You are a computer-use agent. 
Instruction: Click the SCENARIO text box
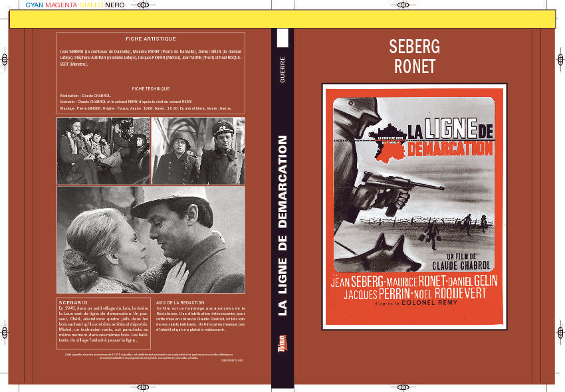tap(104, 324)
